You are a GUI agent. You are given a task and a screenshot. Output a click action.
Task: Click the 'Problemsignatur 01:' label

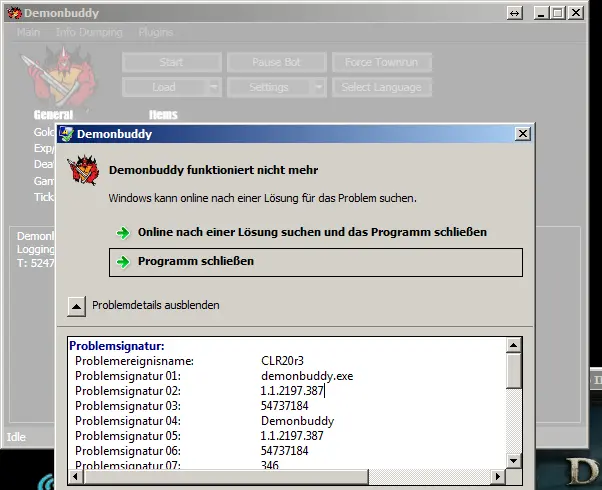128,376
